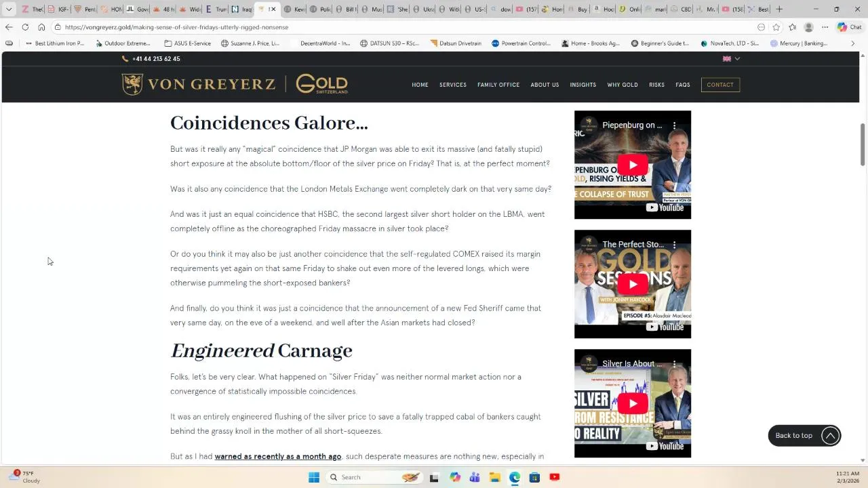The width and height of the screenshot is (868, 488).
Task: Open the RISKS menu item
Action: [656, 85]
